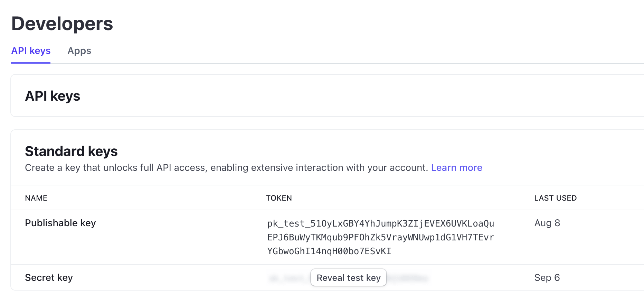The image size is (644, 303).
Task: Click the first line of the pk_test token
Action: click(380, 223)
